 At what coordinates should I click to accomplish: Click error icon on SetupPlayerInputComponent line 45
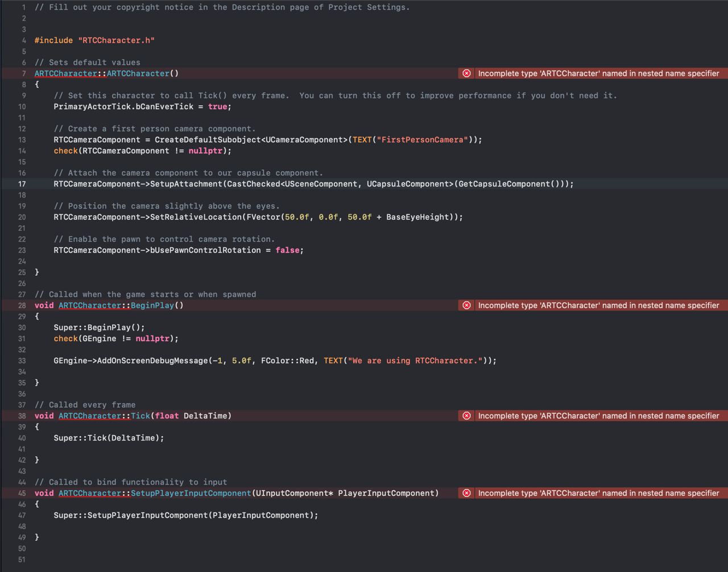point(466,493)
